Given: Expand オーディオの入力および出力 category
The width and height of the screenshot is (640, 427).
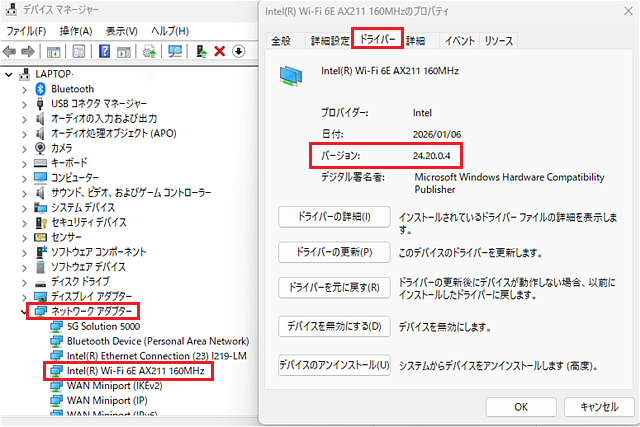Looking at the screenshot, I should tap(24, 120).
